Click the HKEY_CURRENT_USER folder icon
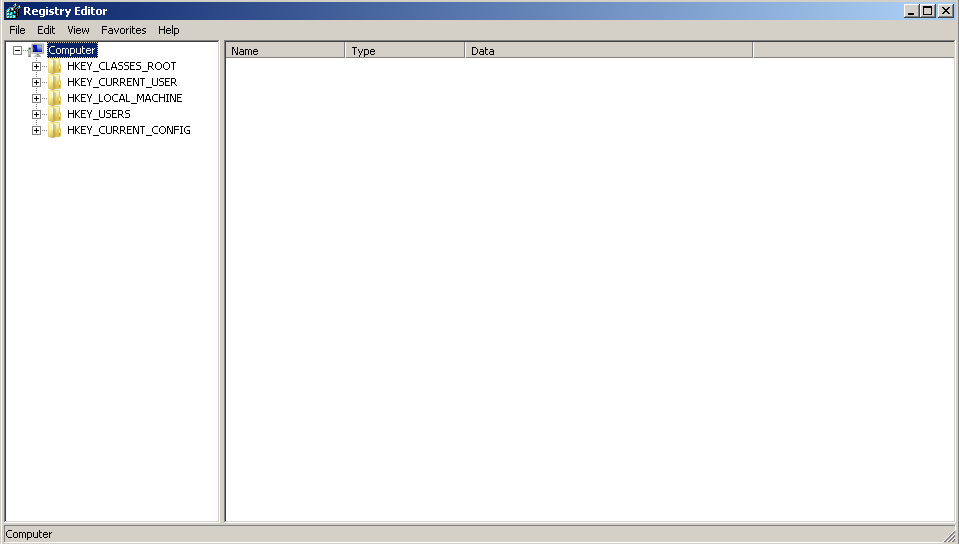This screenshot has height=544, width=959. (x=54, y=82)
